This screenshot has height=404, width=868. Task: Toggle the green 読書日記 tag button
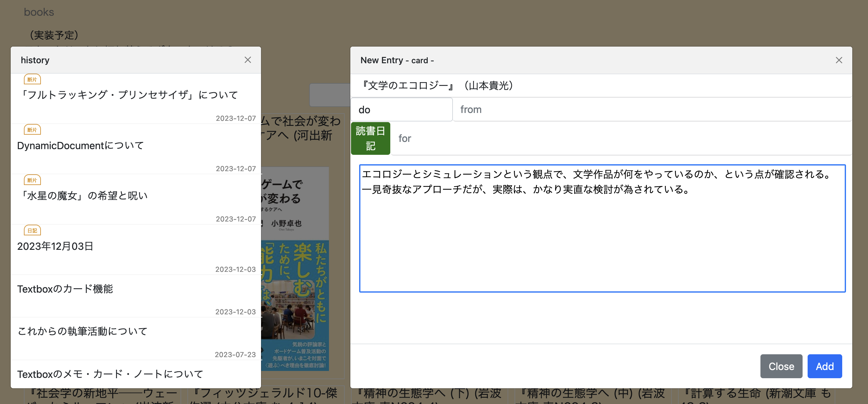[370, 138]
